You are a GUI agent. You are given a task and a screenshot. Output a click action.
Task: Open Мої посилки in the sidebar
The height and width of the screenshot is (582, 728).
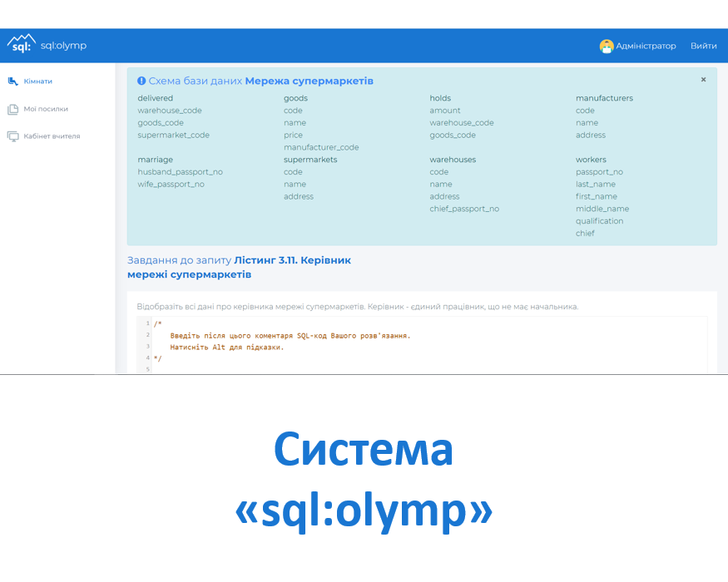pos(46,109)
